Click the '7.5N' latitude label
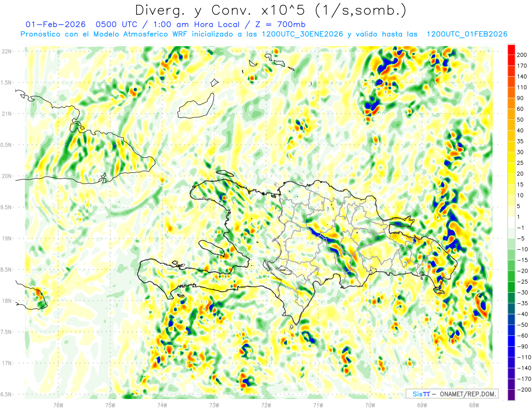The image size is (532, 411). click(6, 332)
